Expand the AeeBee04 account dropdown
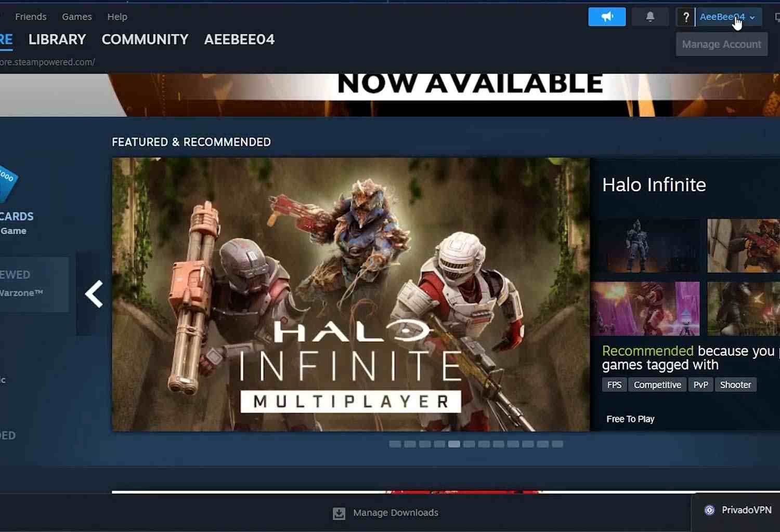This screenshot has width=780, height=532. (728, 17)
